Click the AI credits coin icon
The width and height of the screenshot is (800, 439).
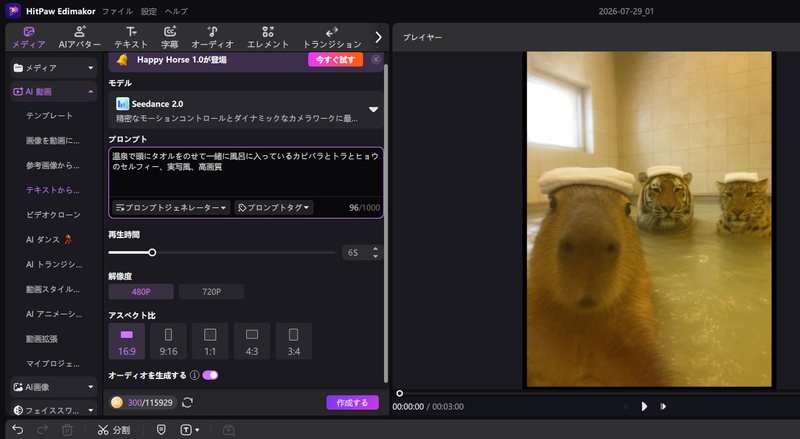coord(117,402)
